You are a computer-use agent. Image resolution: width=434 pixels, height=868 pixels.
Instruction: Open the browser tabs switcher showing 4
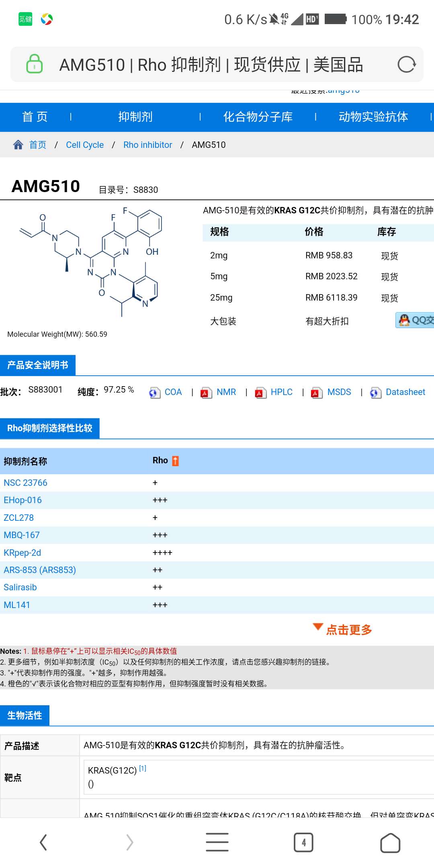tap(303, 842)
